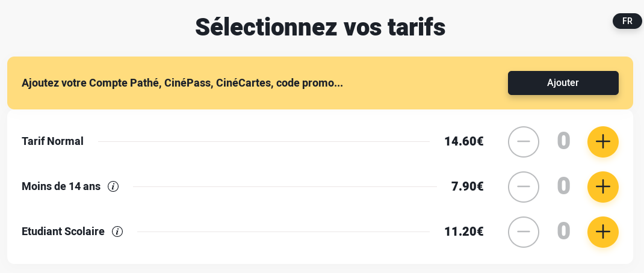Decrease the Moins de 14 ans ticket count

click(x=524, y=186)
